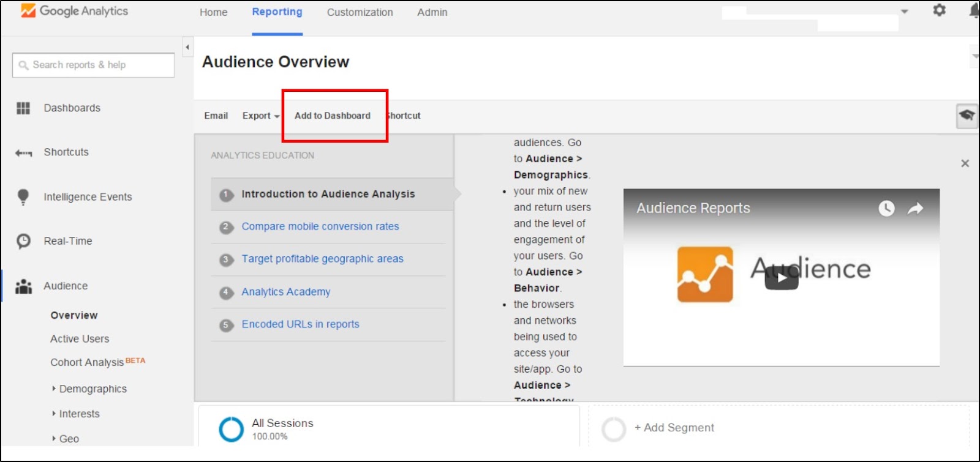This screenshot has width=980, height=462.
Task: Click the Audience people icon
Action: coord(23,286)
